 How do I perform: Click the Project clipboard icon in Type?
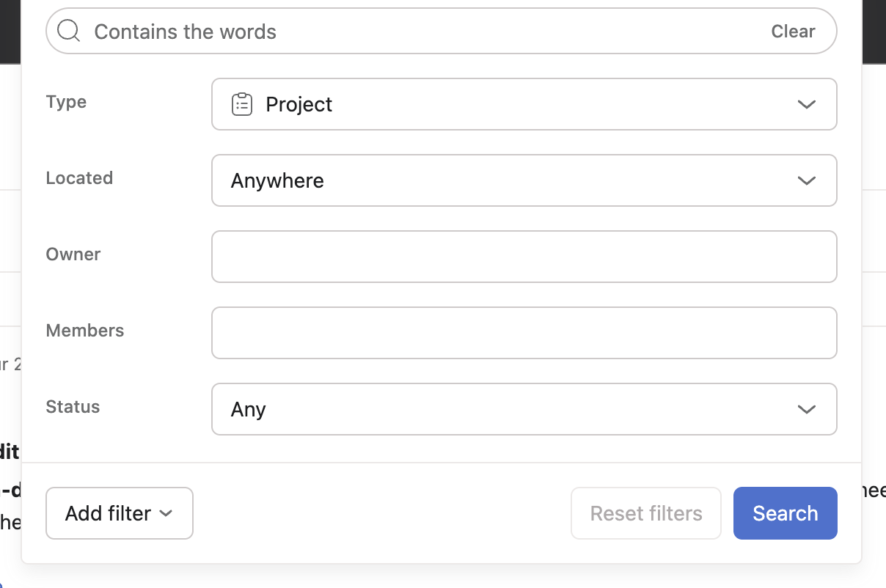coord(242,104)
